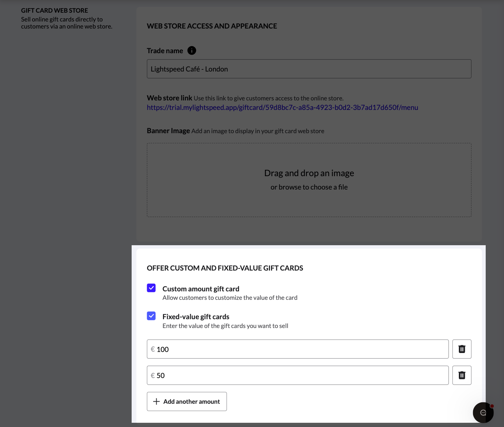Uncheck the Custom amount gift card checkbox
Screen dimensions: 504x427
pos(151,288)
